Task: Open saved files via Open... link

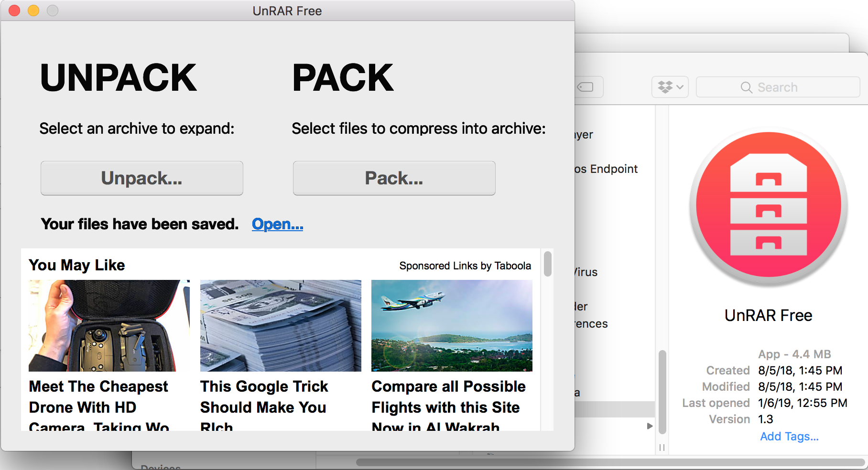Action: (278, 224)
